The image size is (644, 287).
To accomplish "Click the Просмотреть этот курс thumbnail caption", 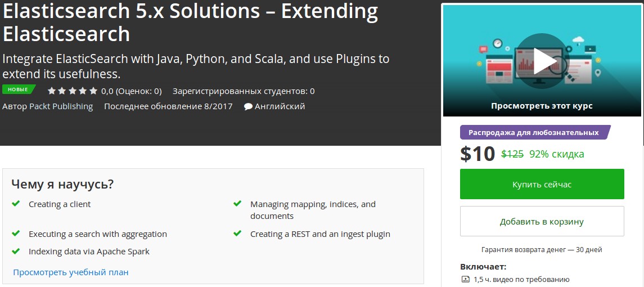I will [x=542, y=106].
